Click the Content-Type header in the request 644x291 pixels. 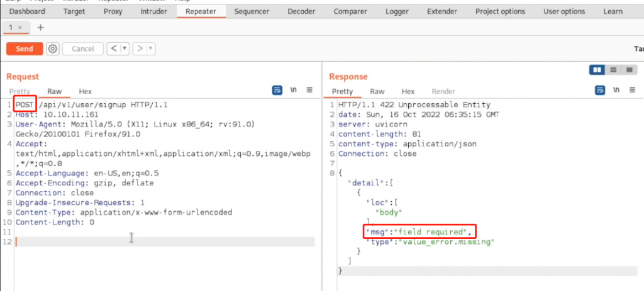(124, 212)
